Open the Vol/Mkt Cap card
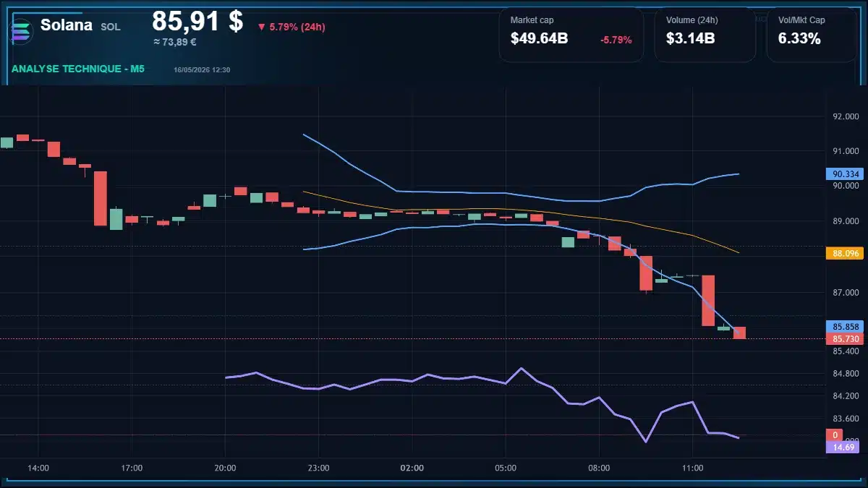This screenshot has width=868, height=488. point(811,35)
